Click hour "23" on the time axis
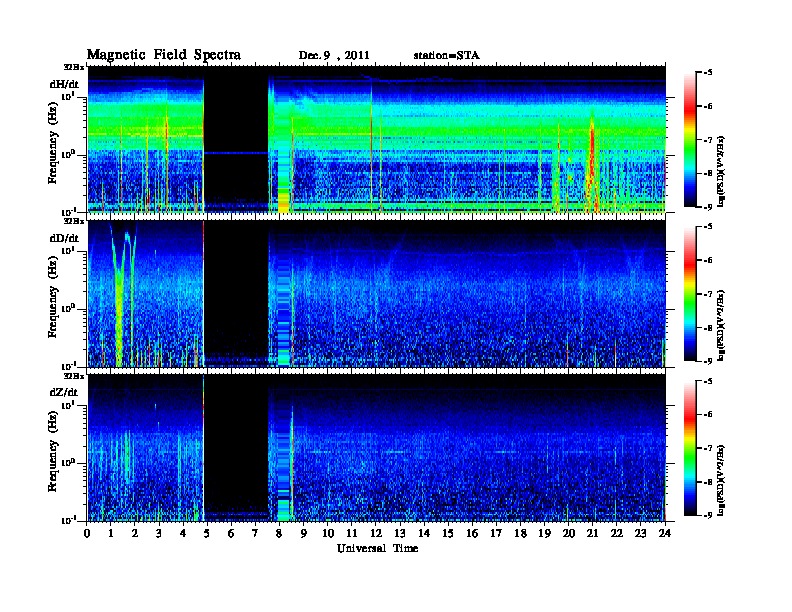This screenshot has width=792, height=612. (641, 533)
